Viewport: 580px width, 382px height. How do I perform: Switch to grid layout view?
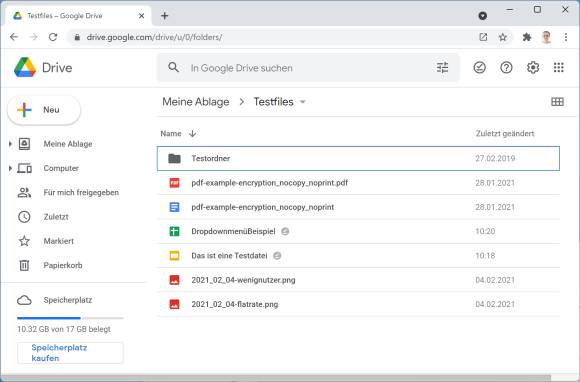pos(557,102)
